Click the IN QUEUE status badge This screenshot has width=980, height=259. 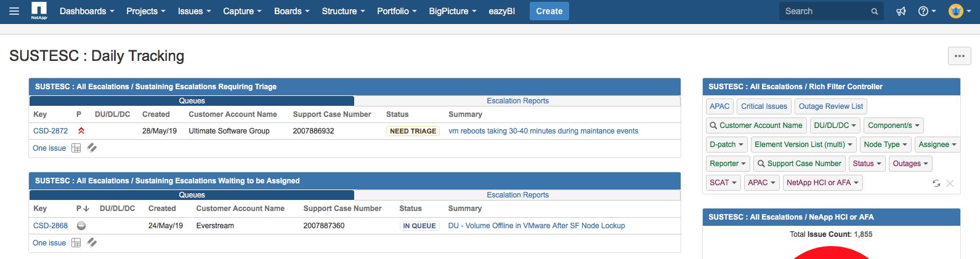coord(419,226)
